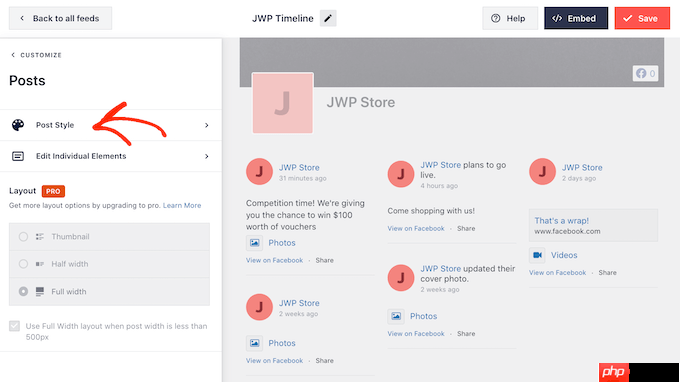
Task: Click the large JWP Store profile picture
Action: click(x=283, y=103)
